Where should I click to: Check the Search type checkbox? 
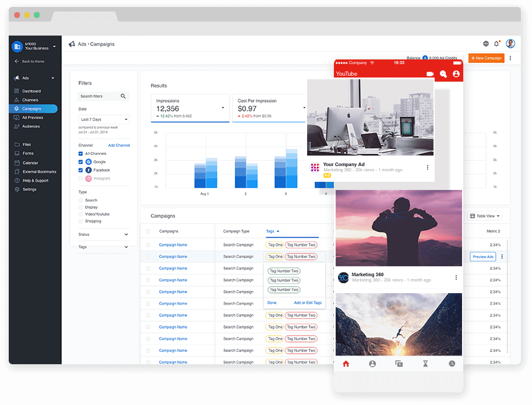pyautogui.click(x=80, y=200)
